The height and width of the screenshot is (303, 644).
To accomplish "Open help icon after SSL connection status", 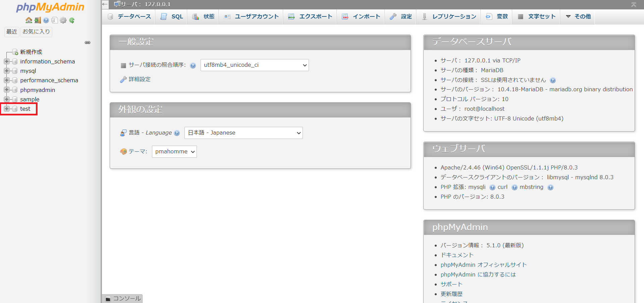I will click(x=553, y=80).
